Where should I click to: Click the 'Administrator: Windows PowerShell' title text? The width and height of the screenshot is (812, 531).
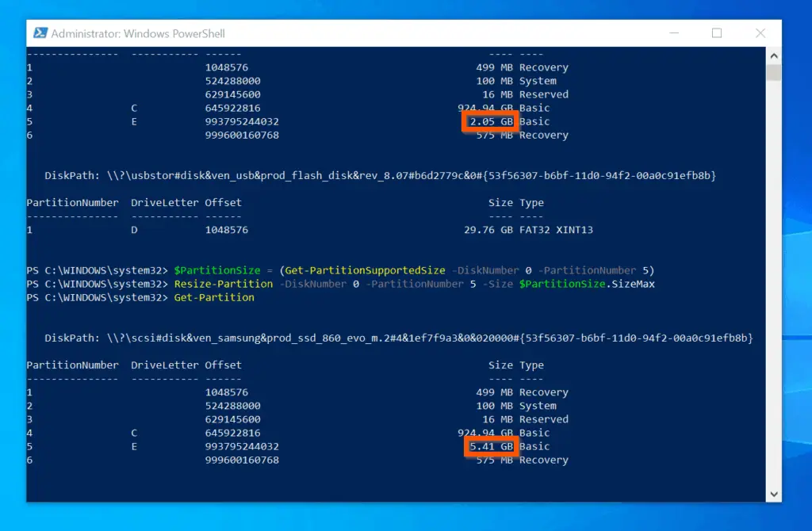point(138,33)
